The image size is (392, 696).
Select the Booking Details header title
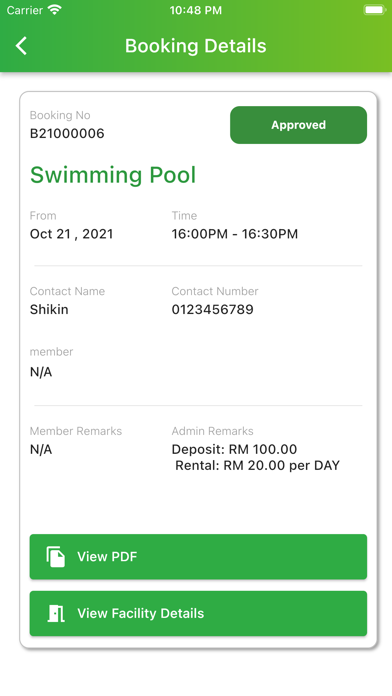point(195,46)
